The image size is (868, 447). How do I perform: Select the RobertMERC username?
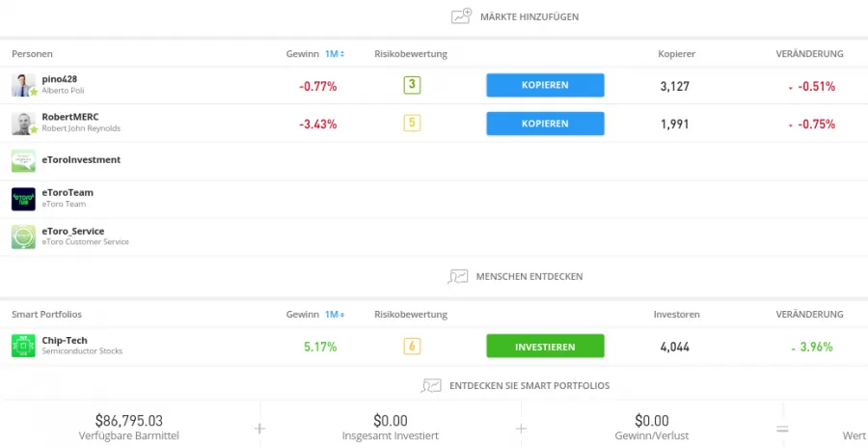(70, 117)
